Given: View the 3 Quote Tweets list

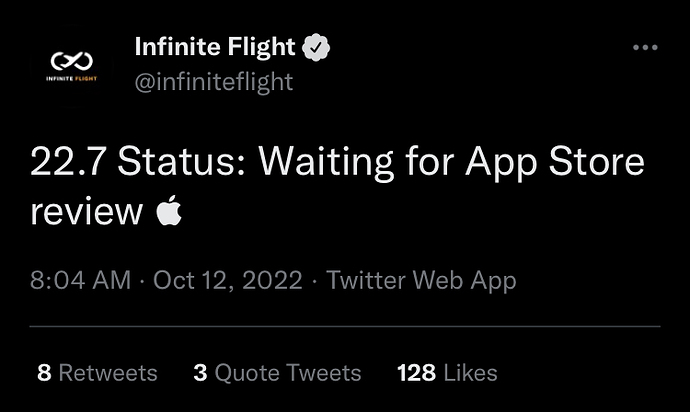Looking at the screenshot, I should tap(277, 373).
